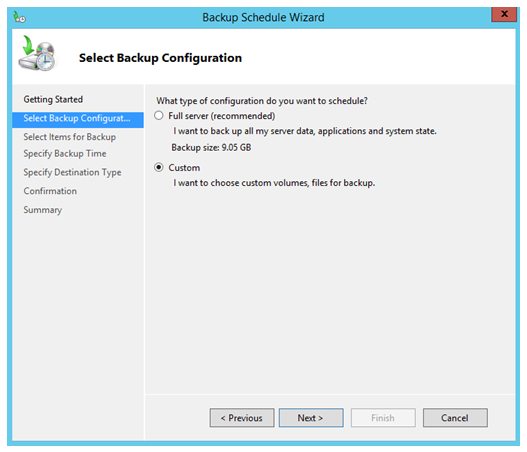Viewport: 527px width, 452px height.
Task: Click the Next button
Action: (311, 418)
